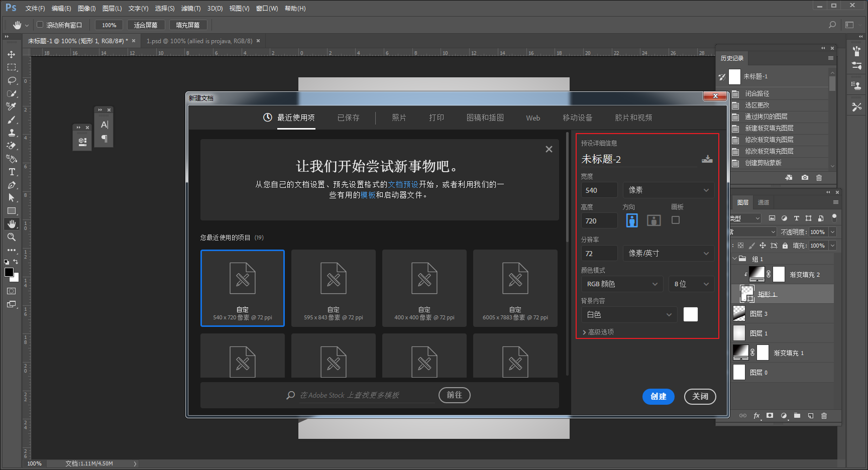The image size is (868, 470).
Task: Toggle lock all padlock
Action: click(x=785, y=246)
